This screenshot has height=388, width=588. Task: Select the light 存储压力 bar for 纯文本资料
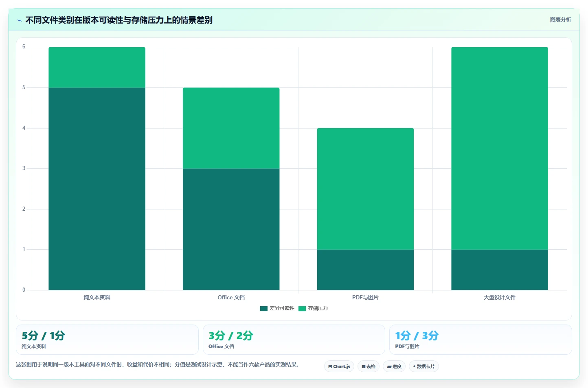click(x=97, y=67)
